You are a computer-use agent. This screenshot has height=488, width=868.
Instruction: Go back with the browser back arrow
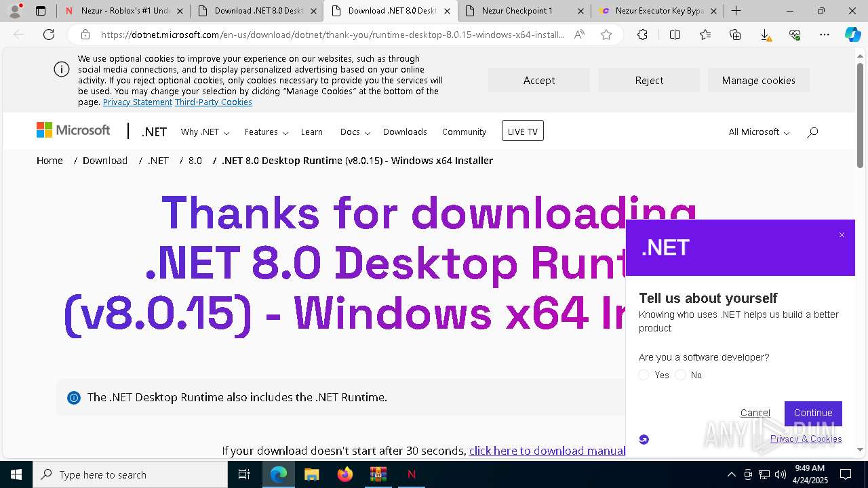19,35
